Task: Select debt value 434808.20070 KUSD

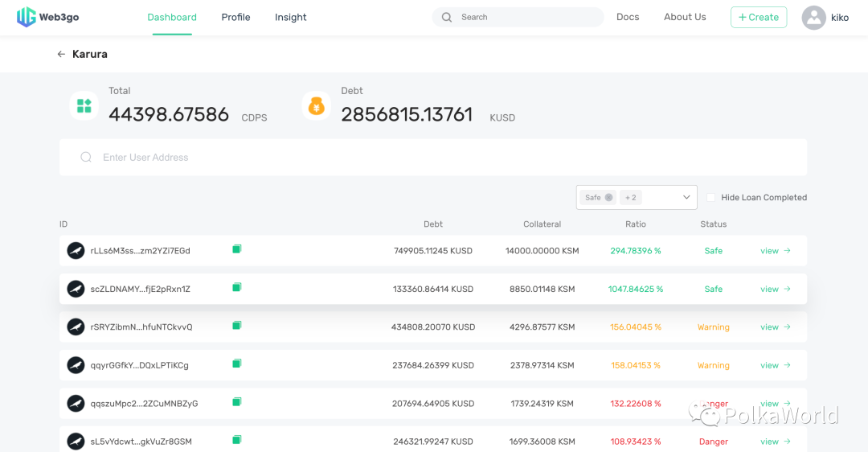Action: pyautogui.click(x=433, y=327)
